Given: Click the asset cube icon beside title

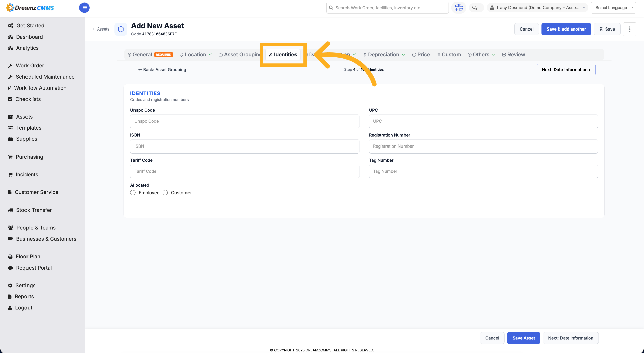Looking at the screenshot, I should point(121,29).
